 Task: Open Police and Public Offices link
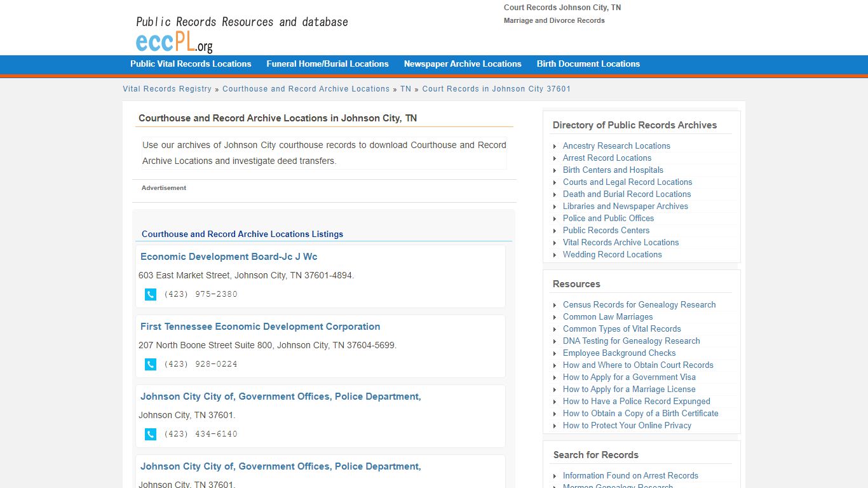[x=608, y=218]
